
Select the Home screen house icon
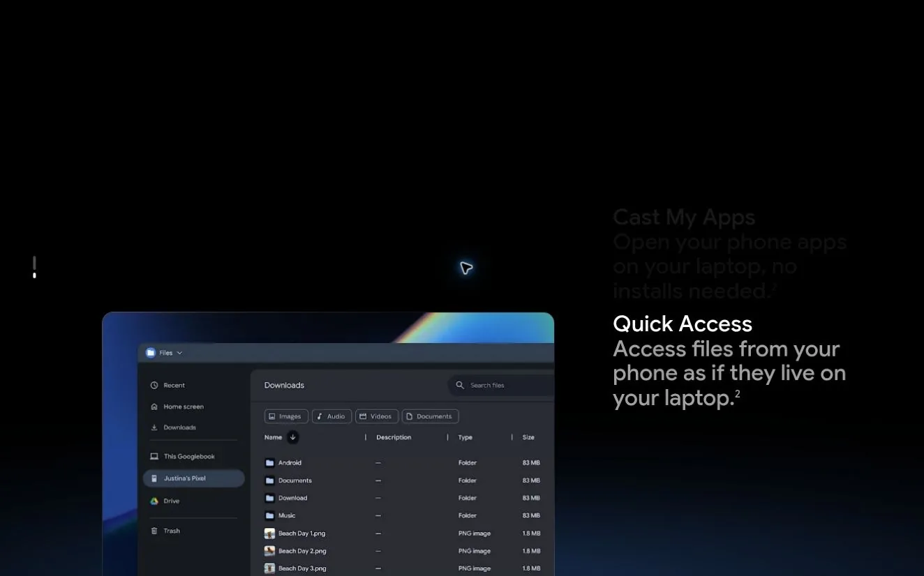pos(154,407)
